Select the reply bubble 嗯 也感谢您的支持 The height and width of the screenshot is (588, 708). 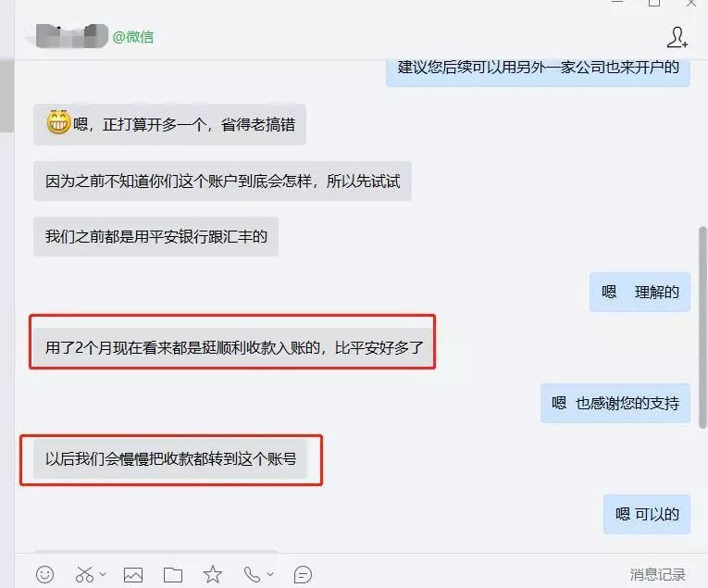pyautogui.click(x=615, y=403)
